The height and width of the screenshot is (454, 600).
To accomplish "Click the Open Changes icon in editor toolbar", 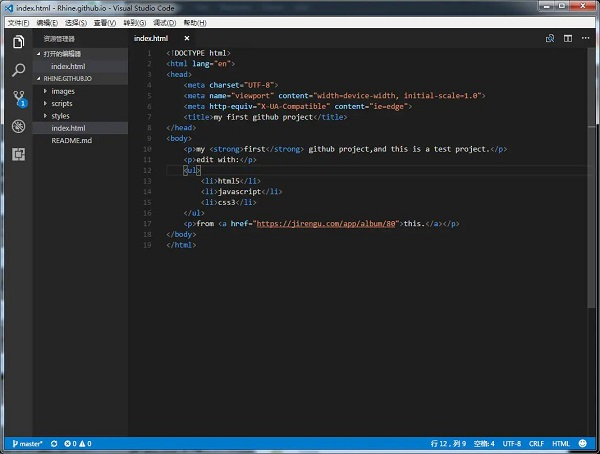I will pyautogui.click(x=550, y=38).
